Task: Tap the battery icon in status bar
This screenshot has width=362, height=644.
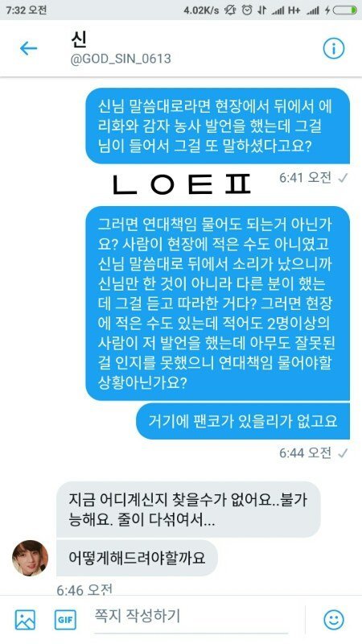Action: click(x=345, y=10)
